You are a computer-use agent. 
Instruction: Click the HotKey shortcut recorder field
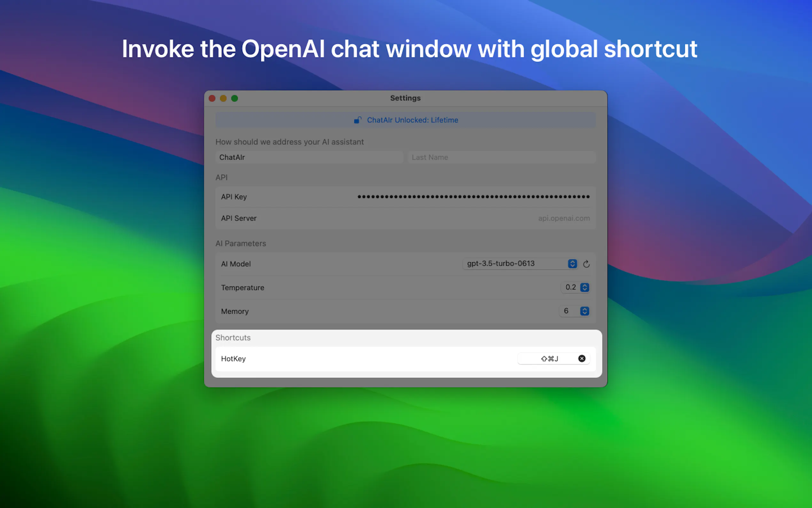pos(553,359)
